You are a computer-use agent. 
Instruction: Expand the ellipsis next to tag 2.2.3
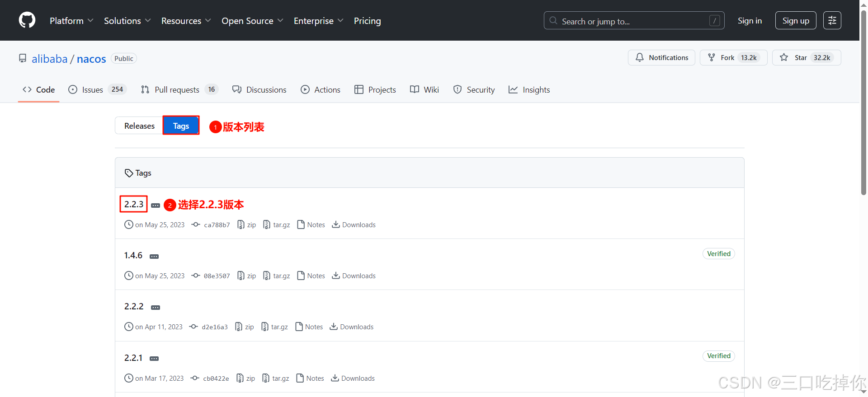[156, 206]
